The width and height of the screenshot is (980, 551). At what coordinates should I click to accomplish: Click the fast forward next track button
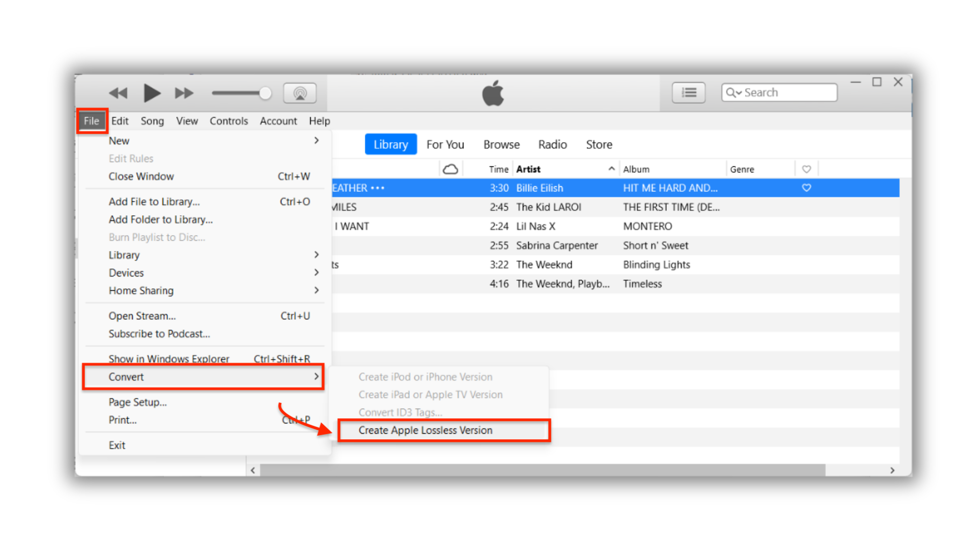point(184,93)
